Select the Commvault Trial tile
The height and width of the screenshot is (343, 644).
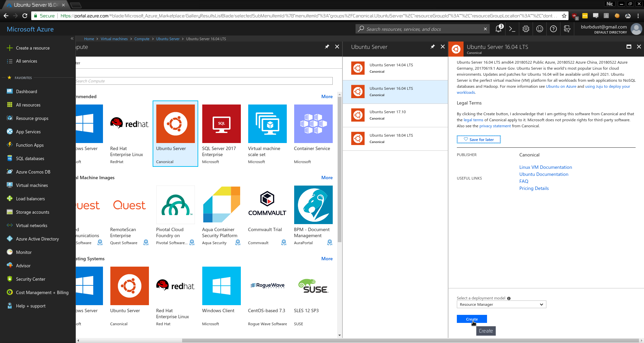267,215
